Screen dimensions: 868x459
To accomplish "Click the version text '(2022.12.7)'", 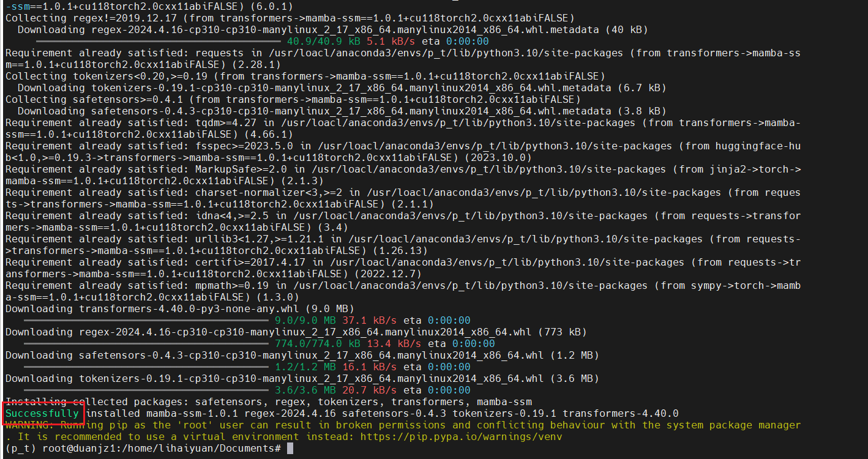I will click(x=388, y=274).
